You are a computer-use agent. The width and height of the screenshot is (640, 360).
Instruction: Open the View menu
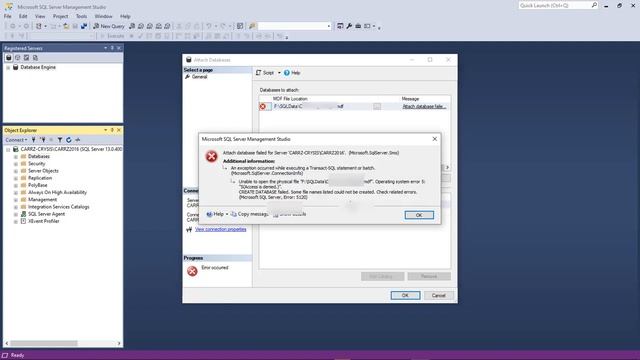40,16
